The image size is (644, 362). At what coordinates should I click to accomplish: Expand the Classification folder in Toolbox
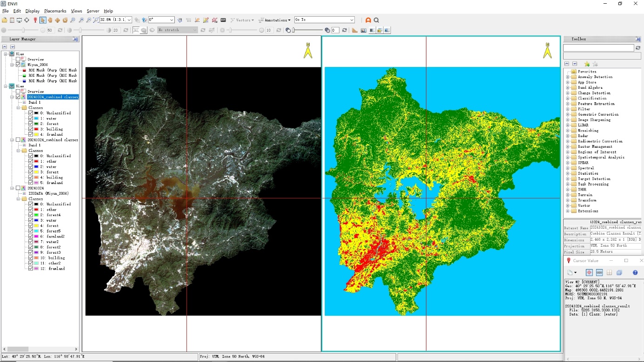tap(568, 98)
